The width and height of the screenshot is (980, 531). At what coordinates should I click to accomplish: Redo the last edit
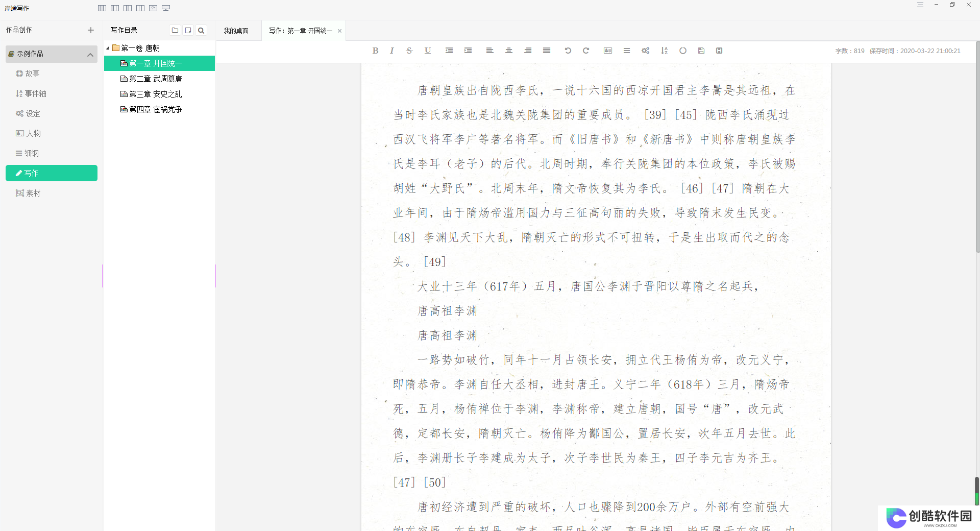coord(586,51)
